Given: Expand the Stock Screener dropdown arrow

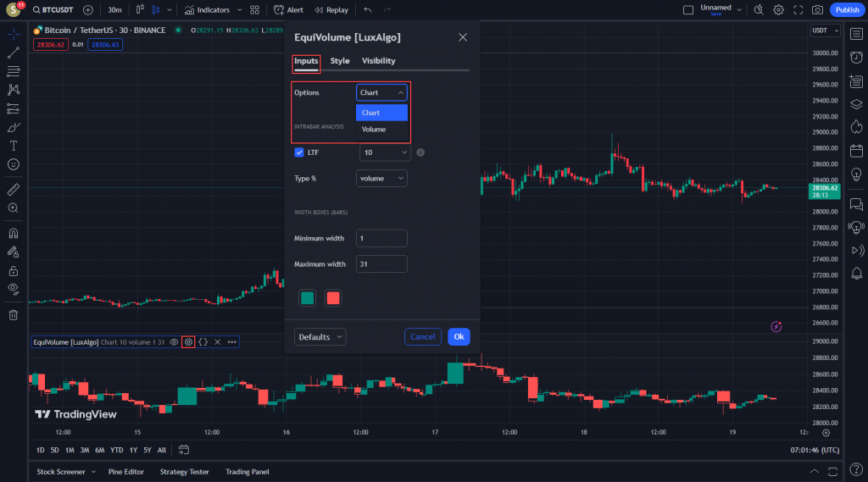Looking at the screenshot, I should click(93, 472).
